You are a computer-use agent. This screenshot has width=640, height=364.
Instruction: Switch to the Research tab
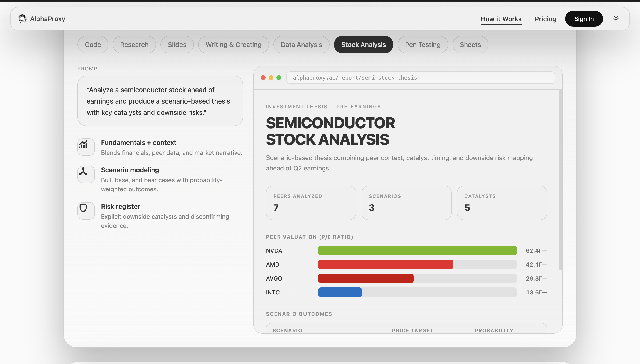coord(134,45)
